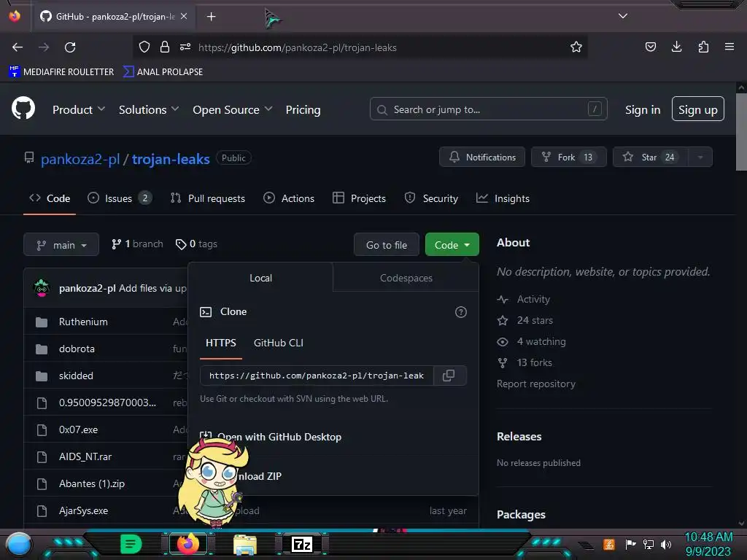Click the page vertical scrollbar thumb

[x=741, y=131]
